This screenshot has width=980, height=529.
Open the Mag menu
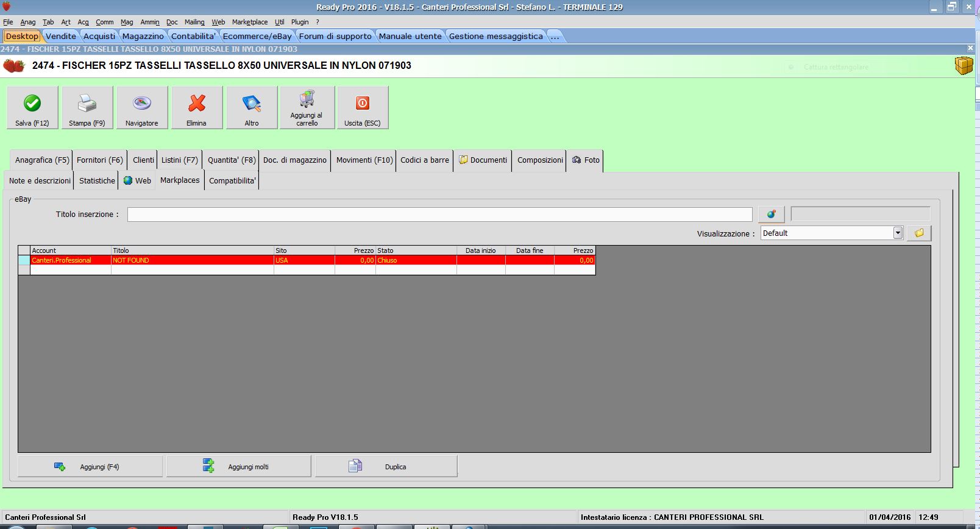click(x=127, y=22)
